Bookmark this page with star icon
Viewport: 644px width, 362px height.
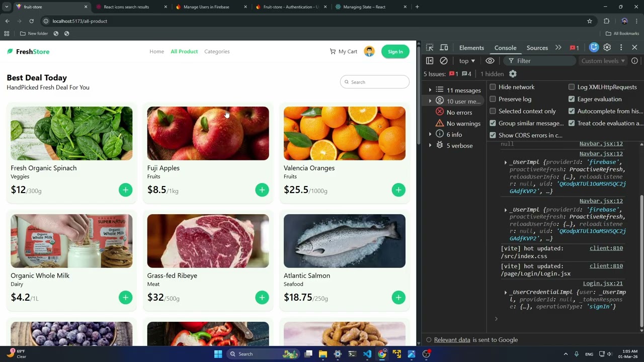[590, 21]
